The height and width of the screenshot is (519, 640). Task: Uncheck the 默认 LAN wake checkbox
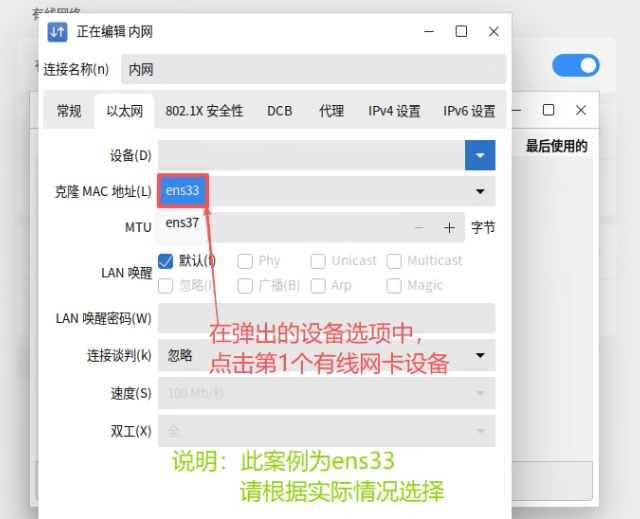pyautogui.click(x=166, y=261)
